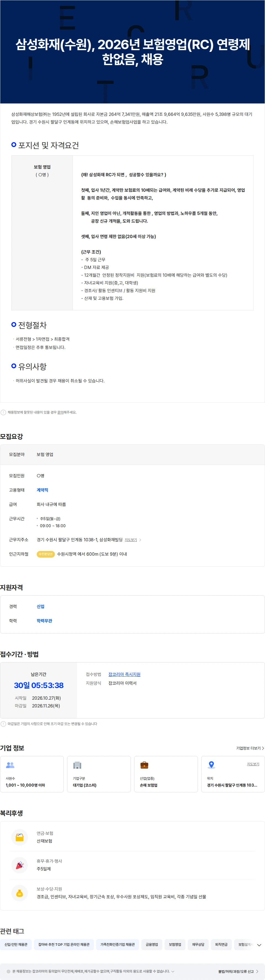Click the 서류전형 > 1차면접 > 최종합격 line
Screen dimensions: 265x980
[43, 339]
